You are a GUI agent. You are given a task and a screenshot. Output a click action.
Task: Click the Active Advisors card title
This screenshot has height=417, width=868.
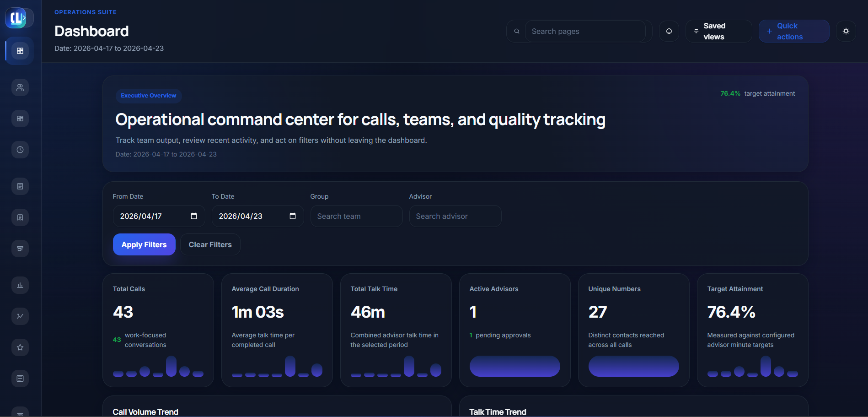(x=494, y=289)
